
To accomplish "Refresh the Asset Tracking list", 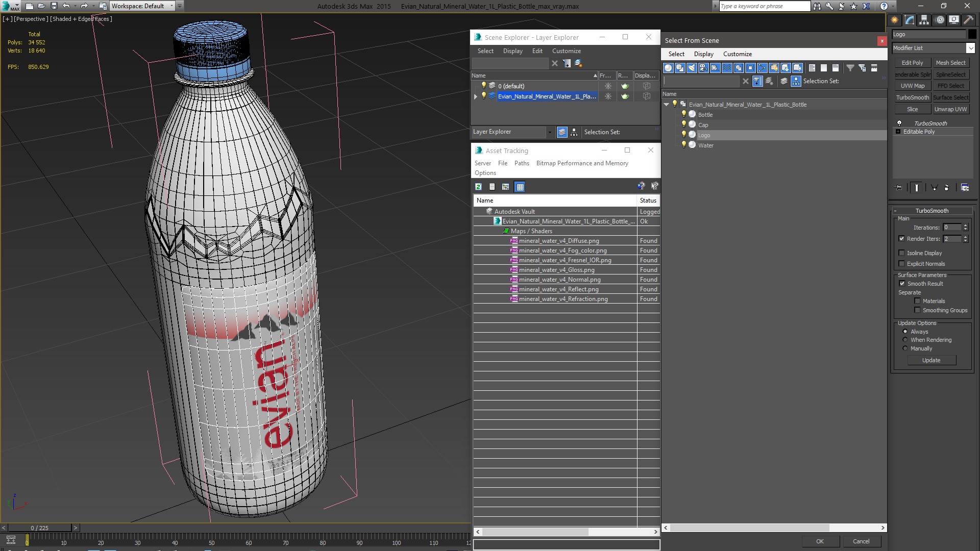I will pos(478,187).
